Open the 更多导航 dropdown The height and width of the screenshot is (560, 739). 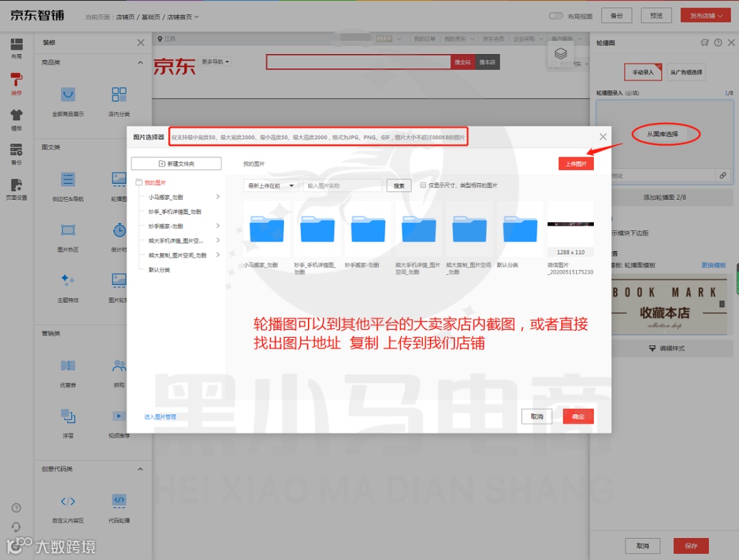tap(216, 62)
